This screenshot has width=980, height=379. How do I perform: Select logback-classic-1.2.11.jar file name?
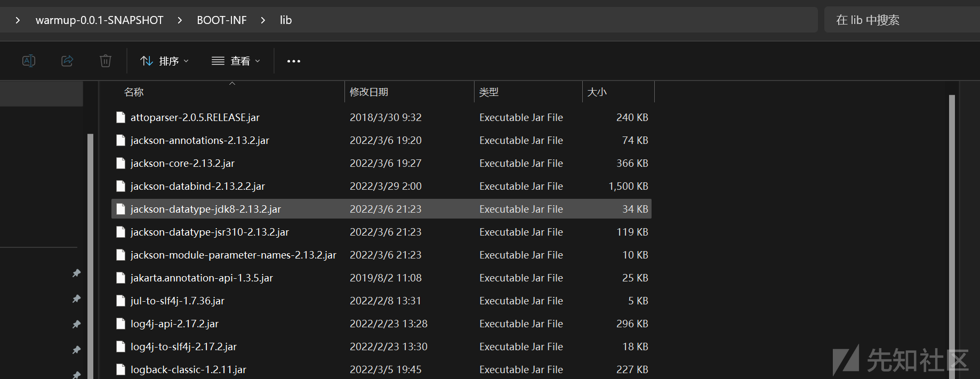click(x=188, y=369)
